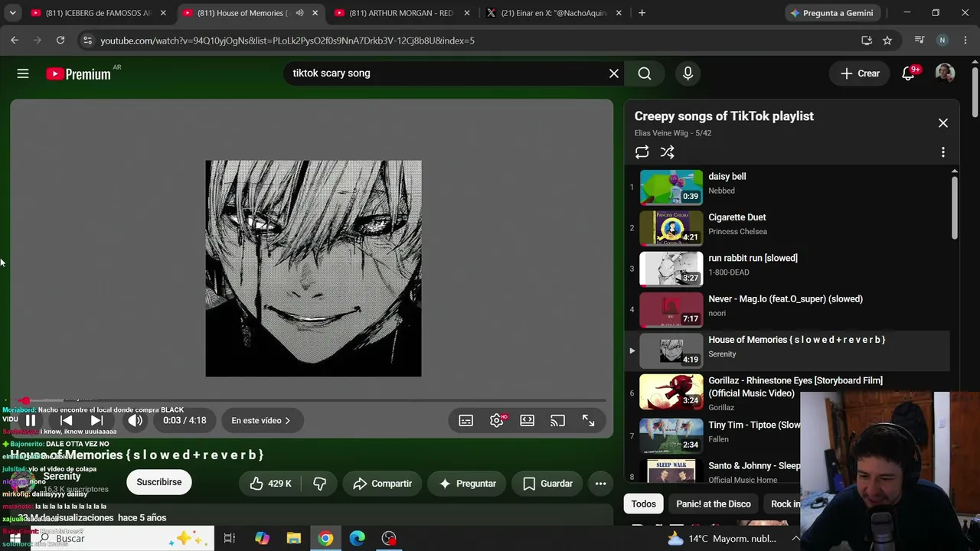Open Chrome media controls icon
Screen dimensions: 980x551
(x=920, y=41)
